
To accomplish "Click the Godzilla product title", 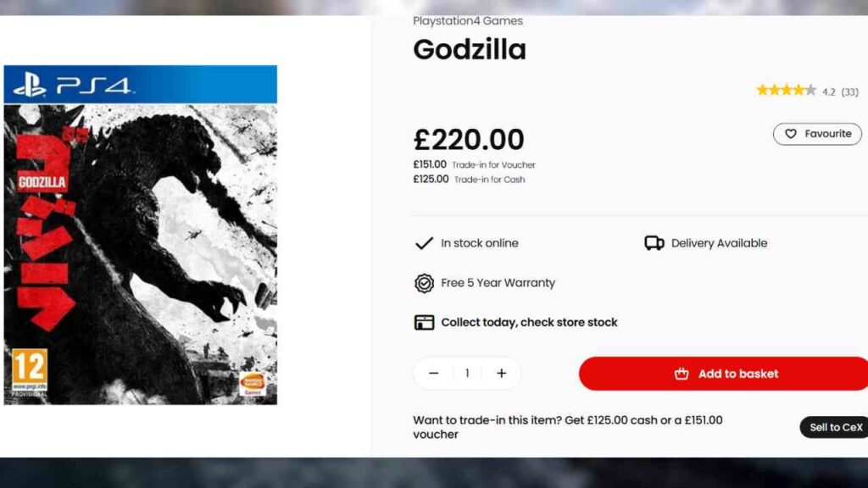I will click(x=470, y=50).
